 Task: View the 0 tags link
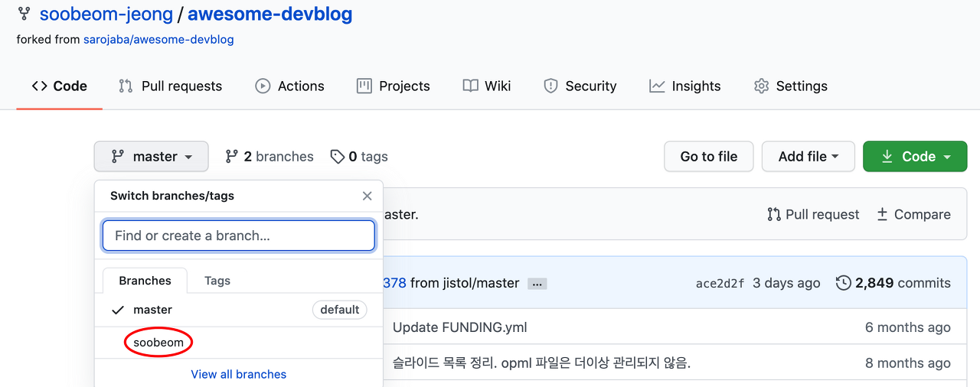pyautogui.click(x=359, y=156)
